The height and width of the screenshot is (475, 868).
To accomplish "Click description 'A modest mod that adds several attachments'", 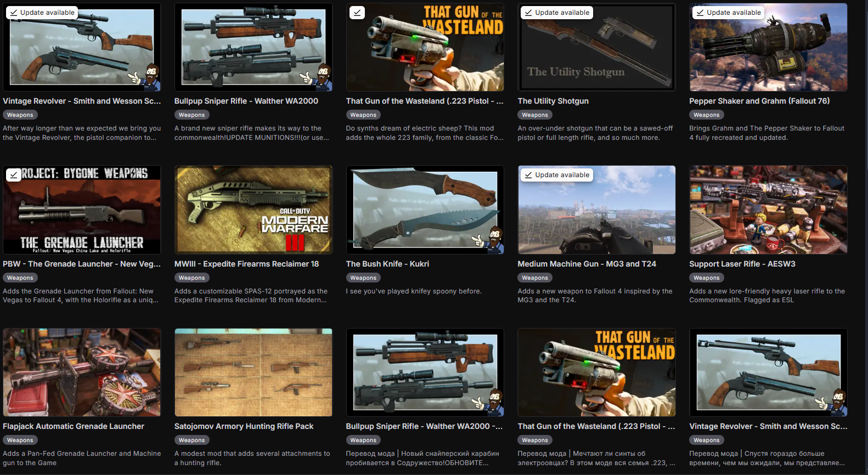I will click(x=252, y=458).
